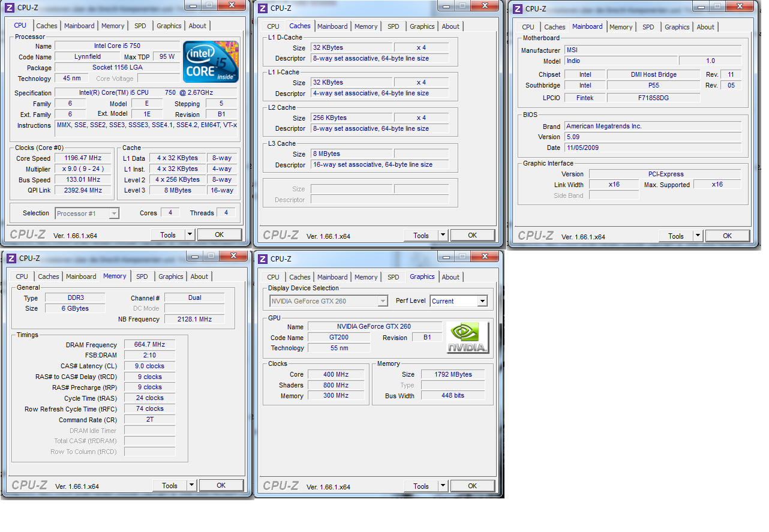This screenshot has height=532, width=769.
Task: Click Tools button in the Caches window
Action: (421, 235)
